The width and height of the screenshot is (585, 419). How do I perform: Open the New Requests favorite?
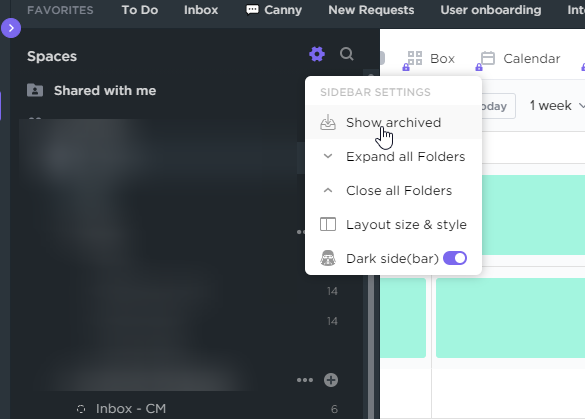[371, 10]
